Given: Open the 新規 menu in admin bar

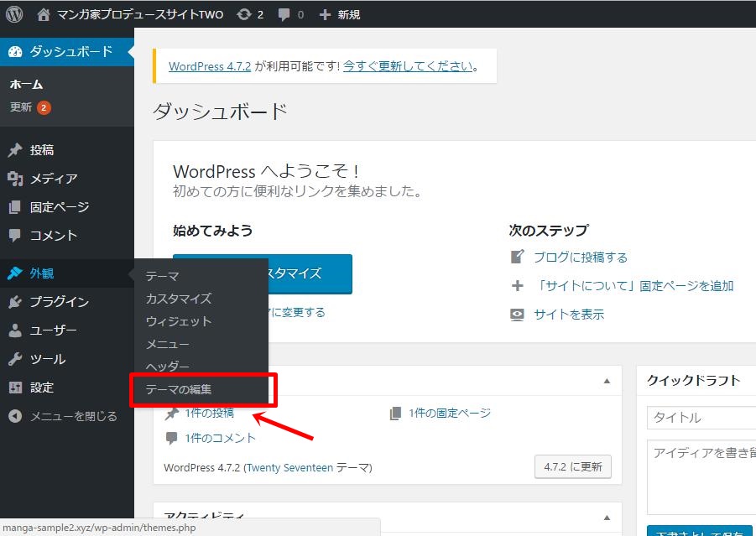Looking at the screenshot, I should (x=348, y=15).
